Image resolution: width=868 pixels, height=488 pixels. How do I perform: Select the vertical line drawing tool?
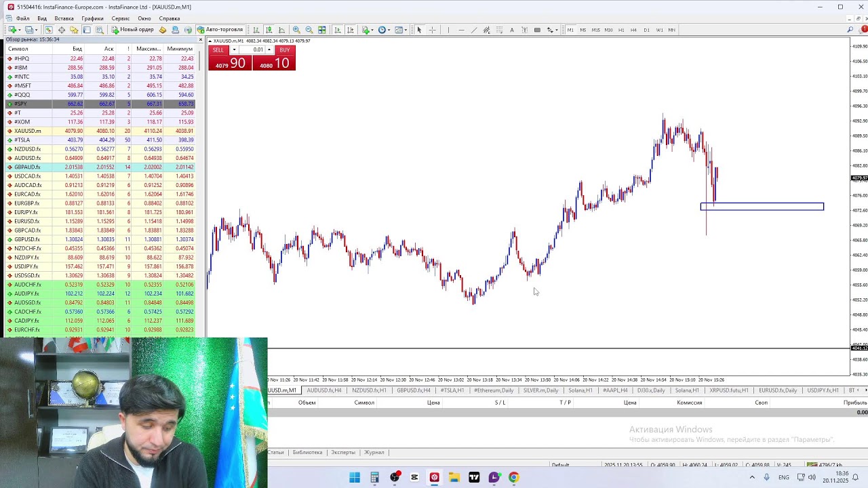448,30
